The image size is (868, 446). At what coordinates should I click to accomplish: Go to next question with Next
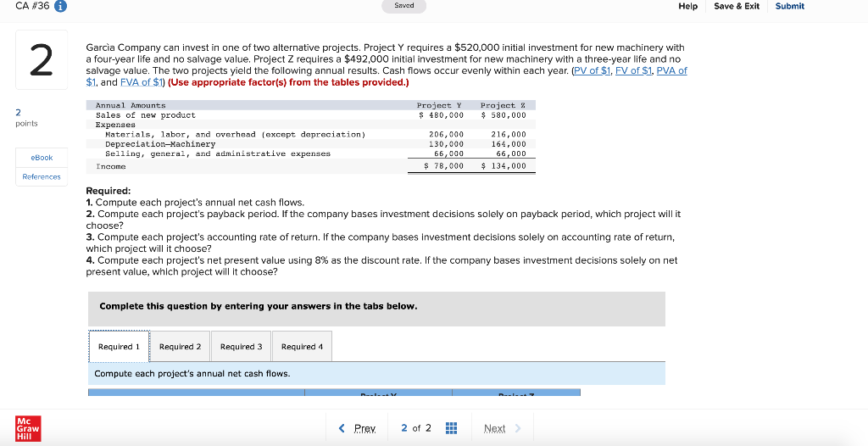[x=494, y=428]
